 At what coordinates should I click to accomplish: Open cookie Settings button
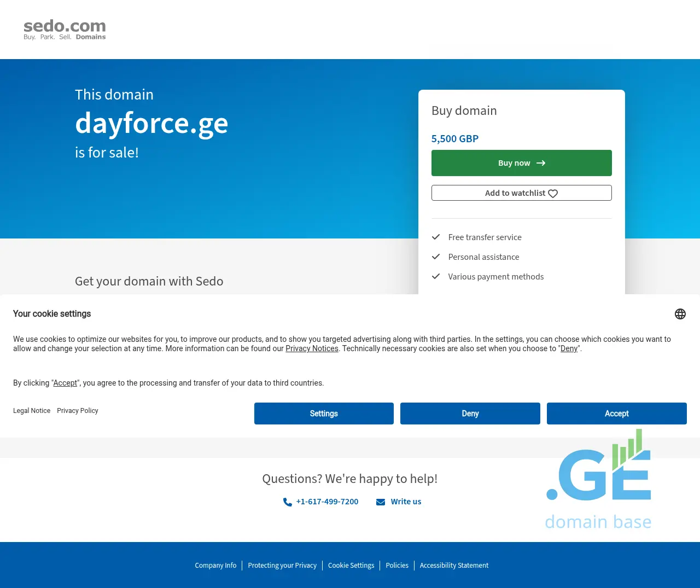[x=324, y=414]
